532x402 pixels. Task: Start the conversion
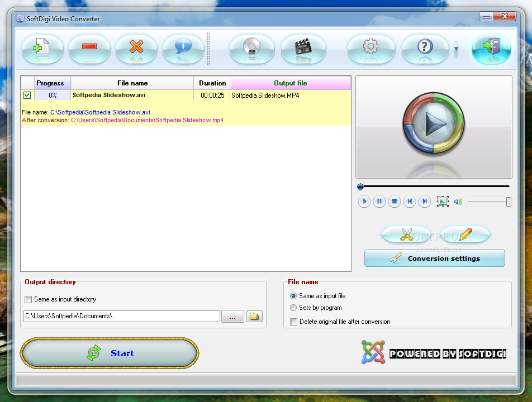point(110,353)
